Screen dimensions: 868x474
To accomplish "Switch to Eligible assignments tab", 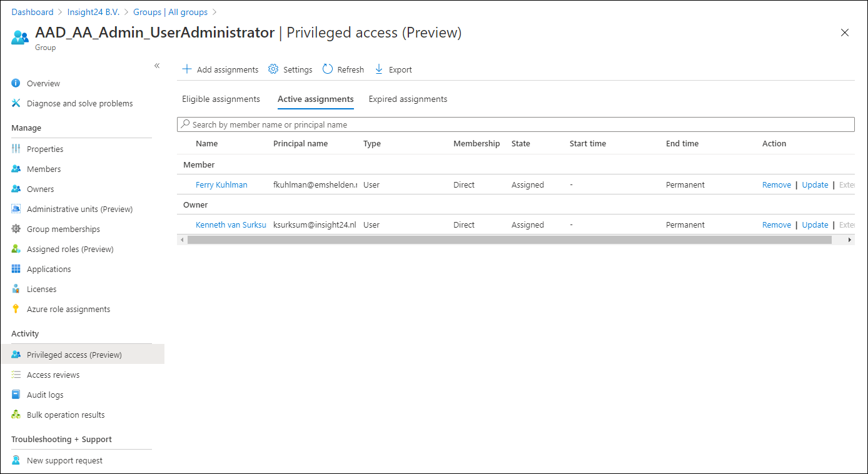I will point(221,99).
